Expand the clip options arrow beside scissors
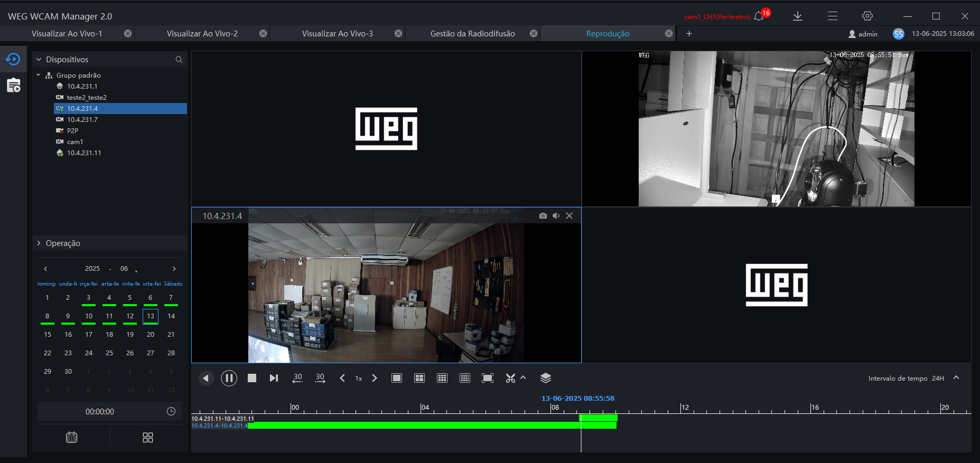This screenshot has width=980, height=463. (x=523, y=377)
